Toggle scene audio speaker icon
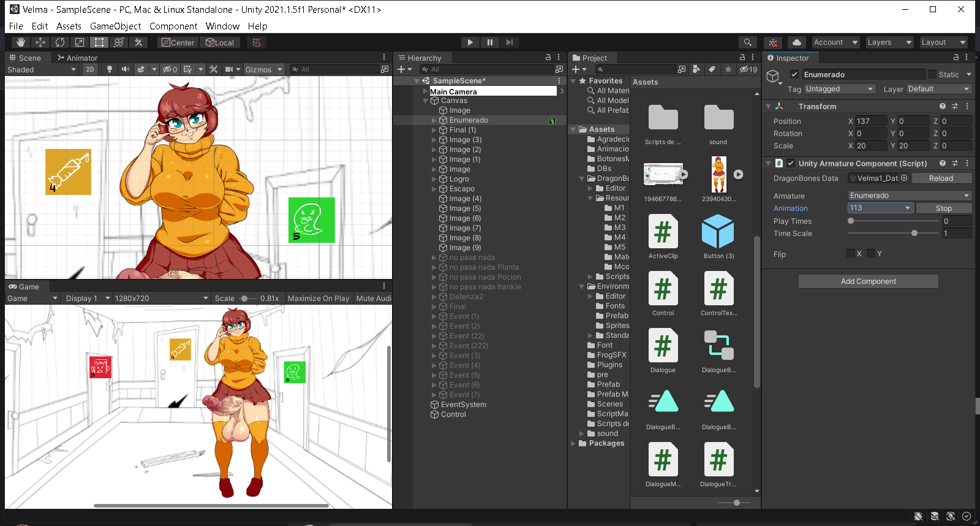Image resolution: width=980 pixels, height=526 pixels. [126, 69]
